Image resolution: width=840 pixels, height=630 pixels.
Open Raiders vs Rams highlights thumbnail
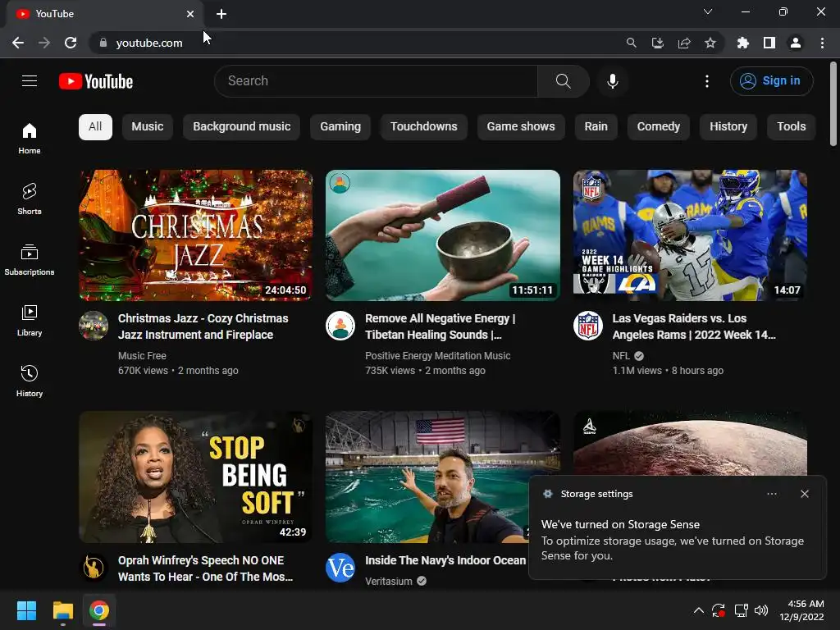690,235
